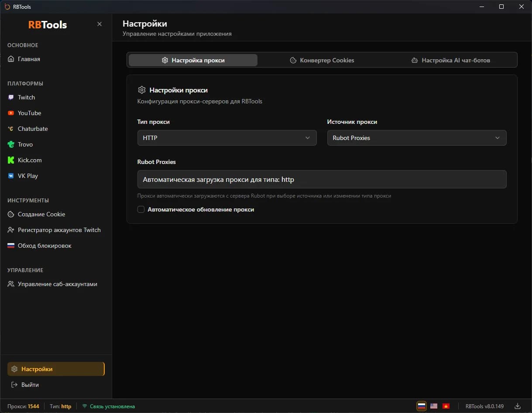The width and height of the screenshot is (532, 413).
Task: Click the Rubot Proxies field label
Action: pyautogui.click(x=157, y=162)
